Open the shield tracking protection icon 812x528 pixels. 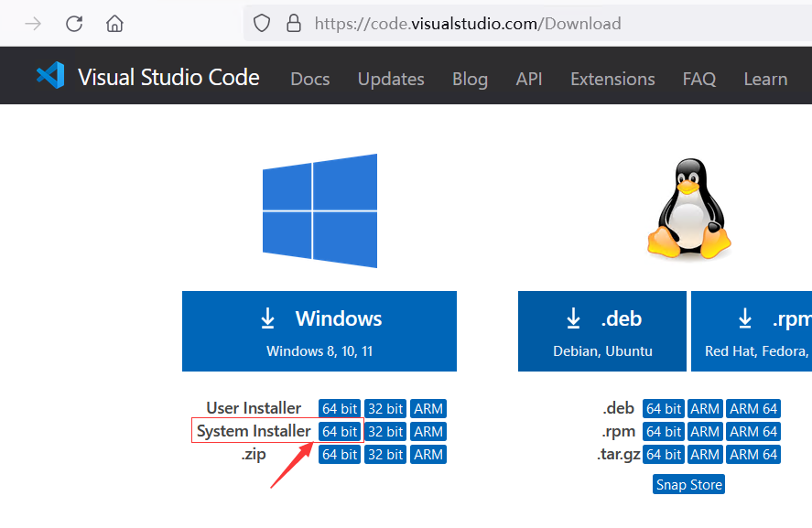(x=262, y=23)
